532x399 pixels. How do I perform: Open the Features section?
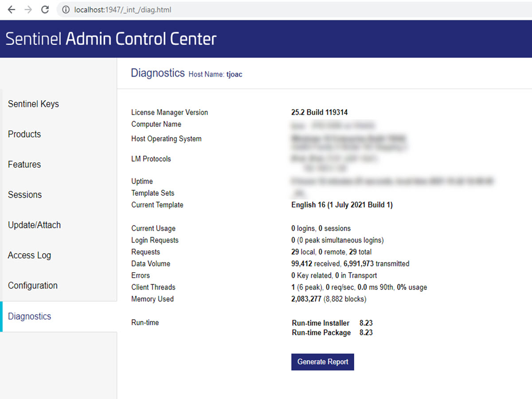[24, 164]
